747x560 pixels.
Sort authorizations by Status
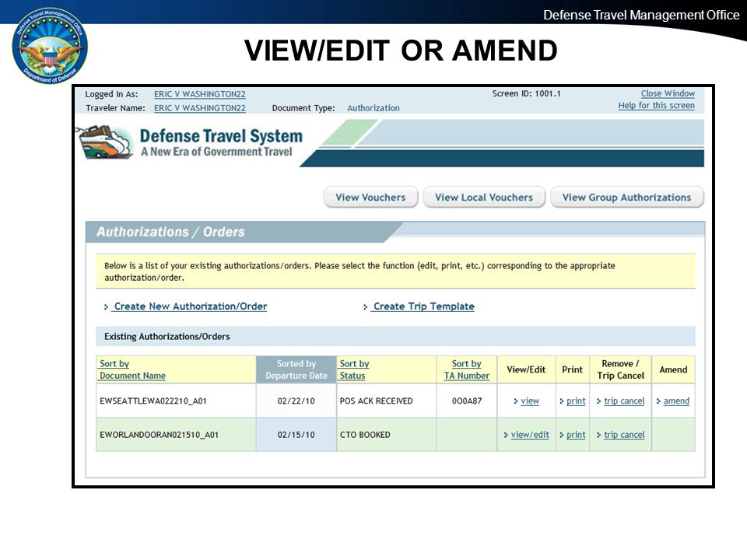[x=354, y=369]
